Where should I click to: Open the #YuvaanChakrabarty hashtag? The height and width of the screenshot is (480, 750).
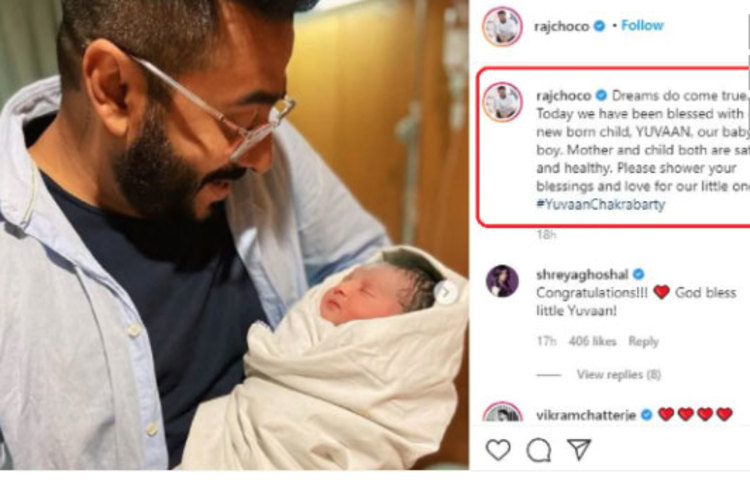click(x=601, y=205)
